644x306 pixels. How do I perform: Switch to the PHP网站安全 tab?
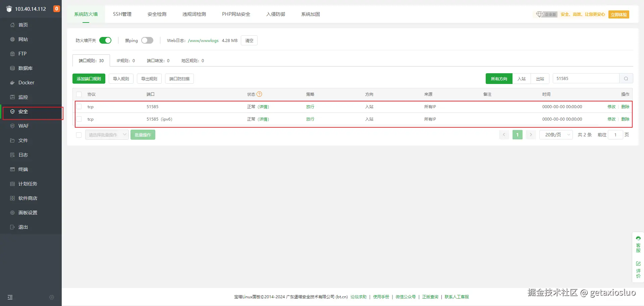pyautogui.click(x=236, y=14)
